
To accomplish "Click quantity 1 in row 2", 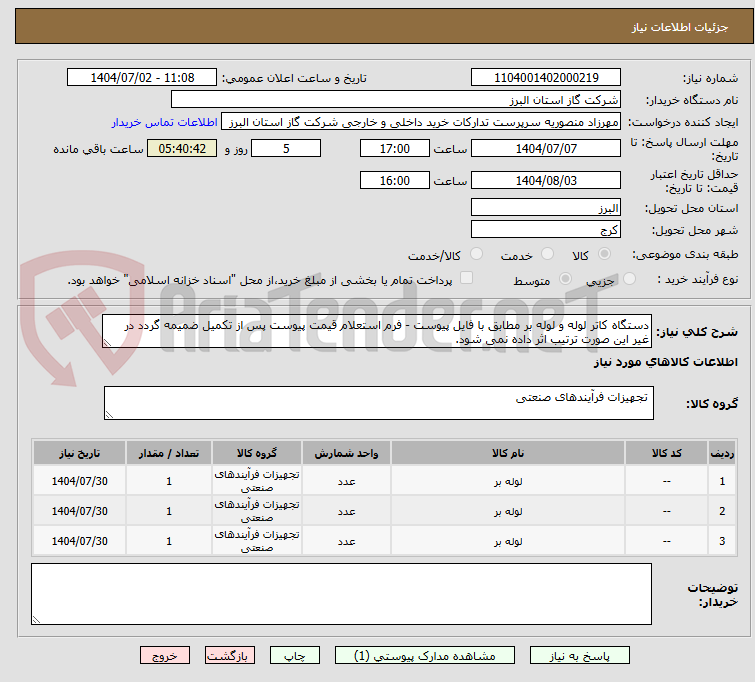I will coord(169,511).
